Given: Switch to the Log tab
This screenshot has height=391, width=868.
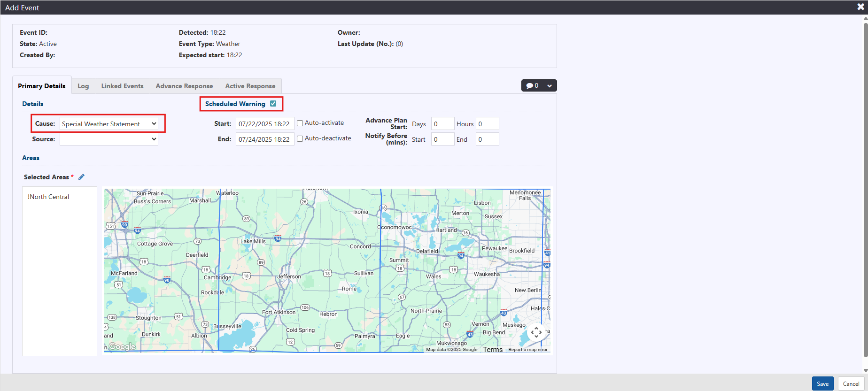Looking at the screenshot, I should (x=83, y=86).
